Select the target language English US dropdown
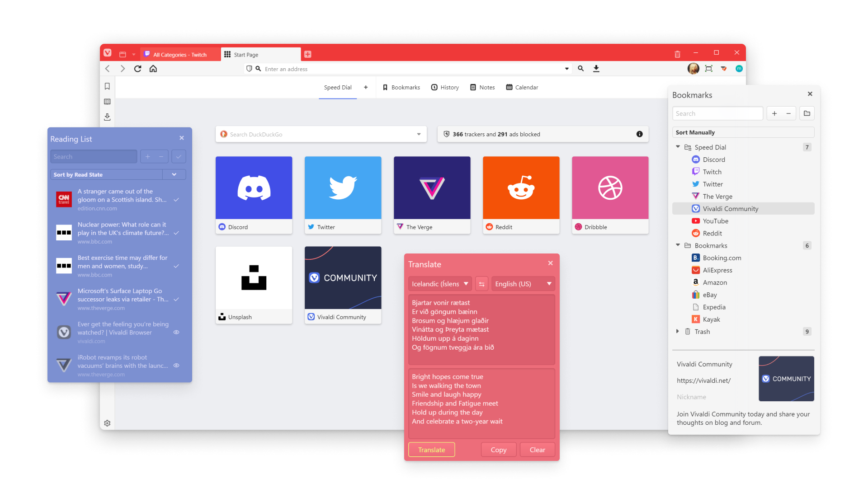This screenshot has height=488, width=868. [520, 283]
